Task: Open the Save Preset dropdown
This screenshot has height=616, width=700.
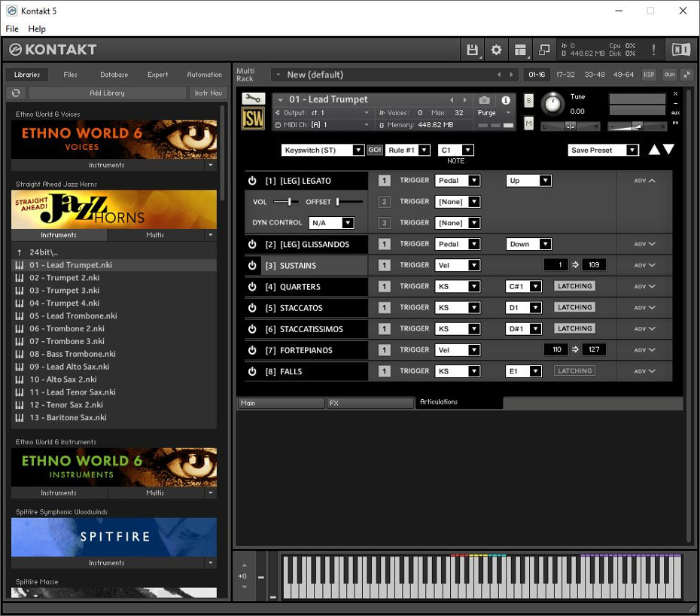Action: point(603,150)
